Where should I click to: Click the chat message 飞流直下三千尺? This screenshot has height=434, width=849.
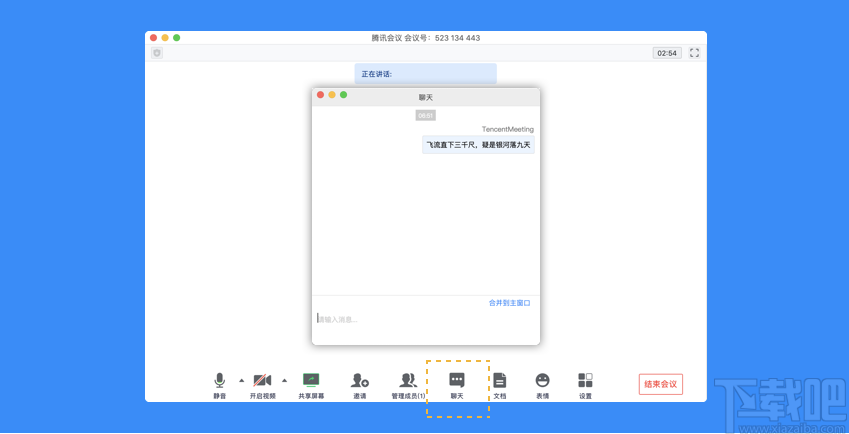coord(479,145)
